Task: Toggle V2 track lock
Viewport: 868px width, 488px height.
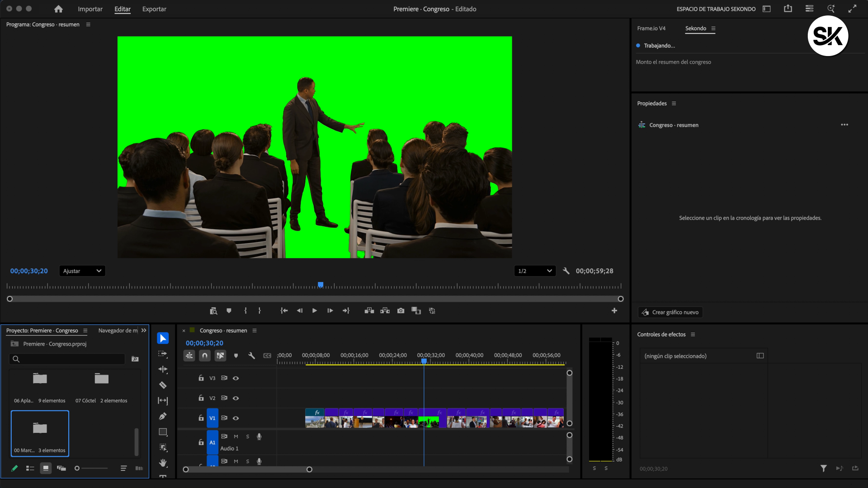Action: [201, 398]
